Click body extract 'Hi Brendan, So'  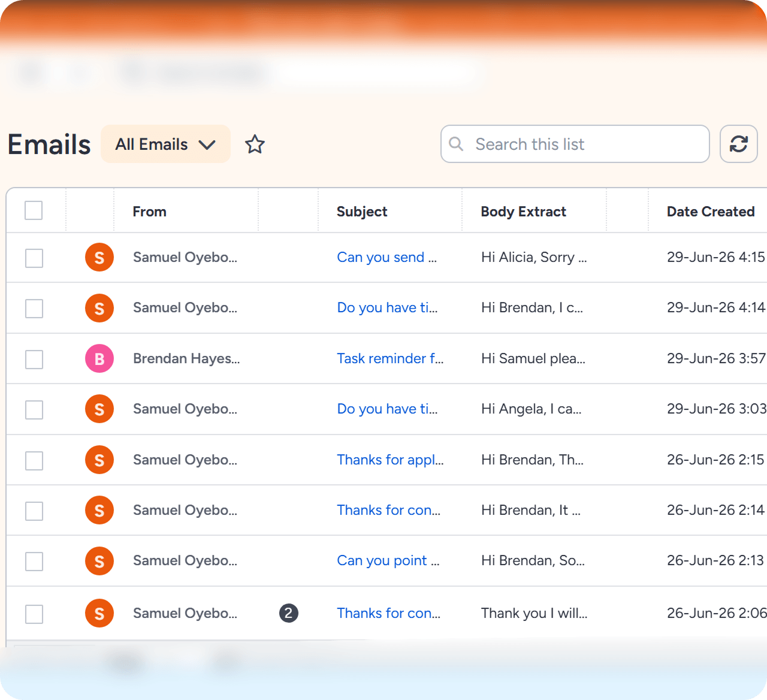(533, 560)
